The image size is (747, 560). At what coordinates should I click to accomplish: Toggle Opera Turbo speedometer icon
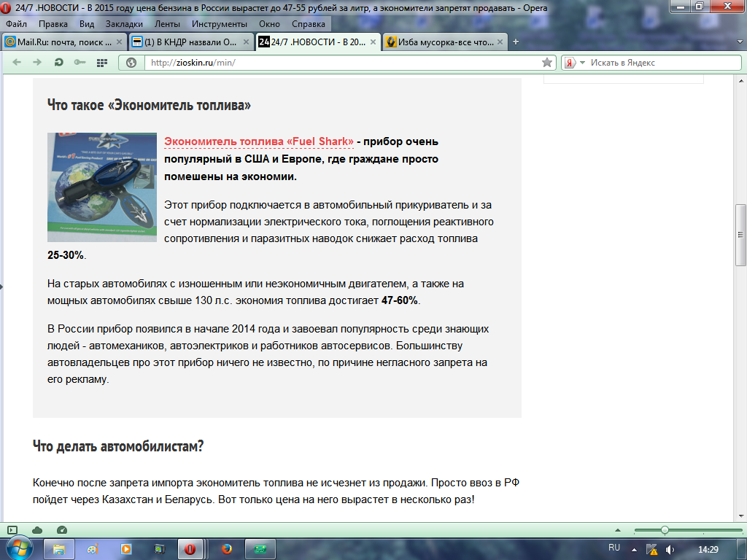[62, 530]
